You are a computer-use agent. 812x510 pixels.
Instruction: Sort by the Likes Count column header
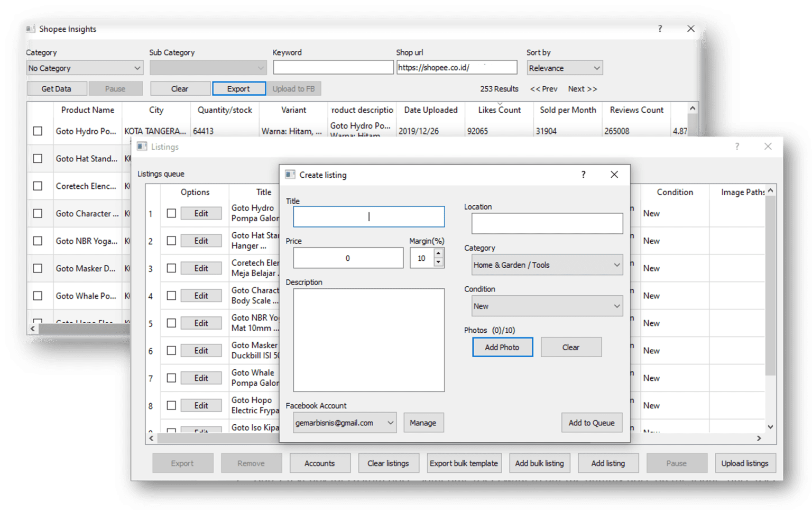point(499,110)
